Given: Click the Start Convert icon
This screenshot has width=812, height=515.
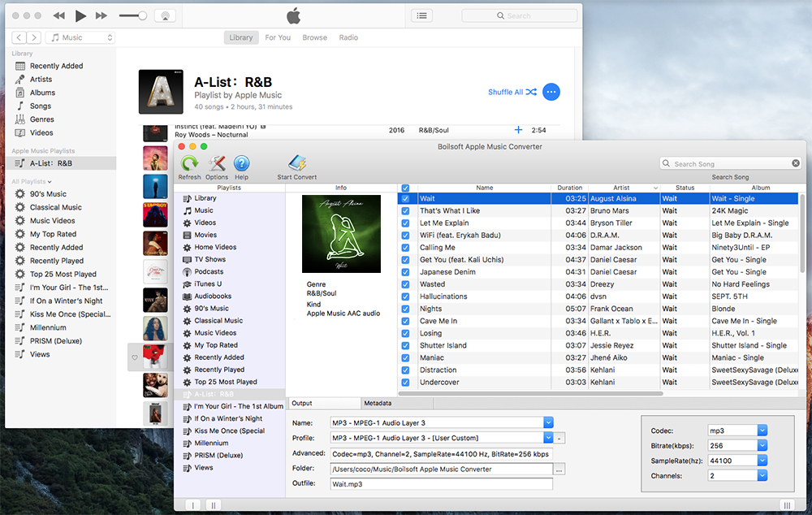Looking at the screenshot, I should [x=297, y=164].
